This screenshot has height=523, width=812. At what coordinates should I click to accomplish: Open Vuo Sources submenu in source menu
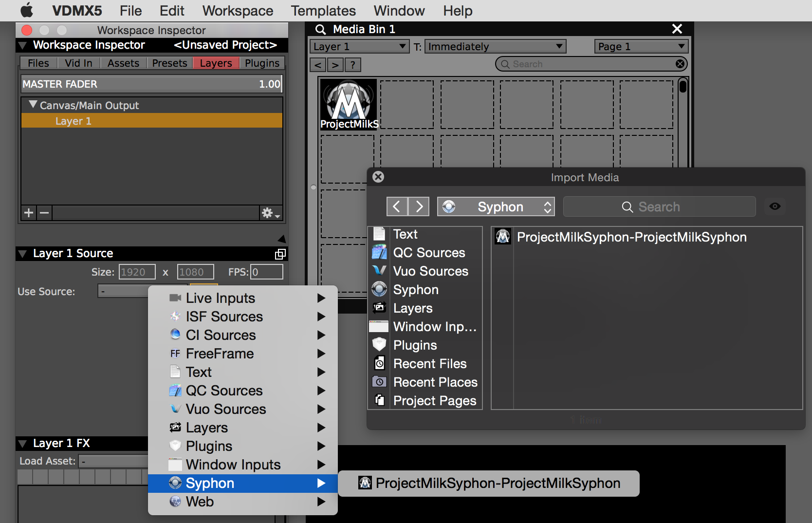point(242,409)
